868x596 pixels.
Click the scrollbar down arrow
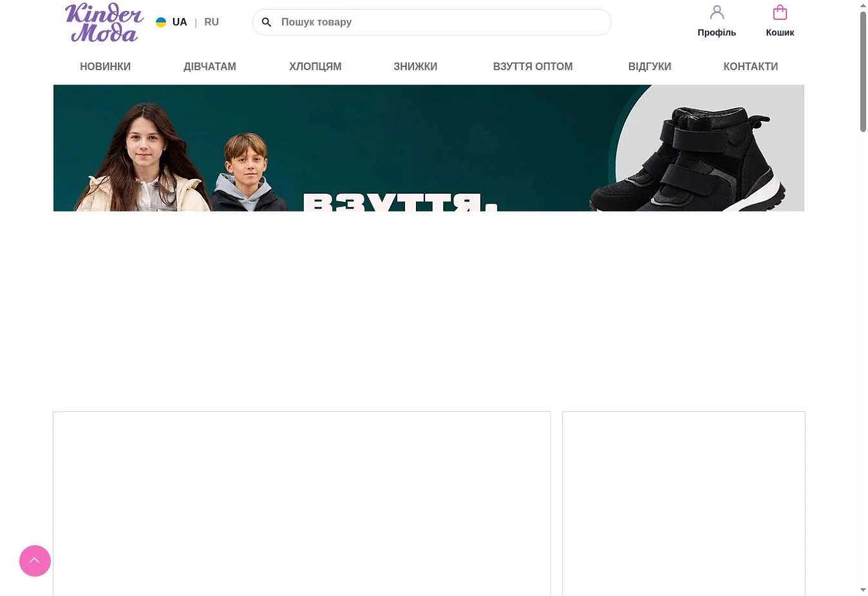tap(863, 590)
